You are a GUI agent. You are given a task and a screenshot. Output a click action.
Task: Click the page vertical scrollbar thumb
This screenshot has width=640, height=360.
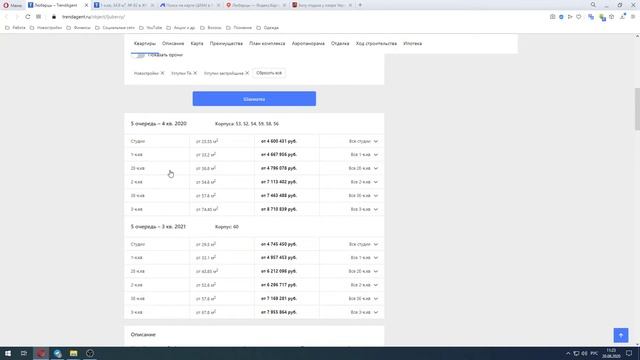(x=637, y=109)
